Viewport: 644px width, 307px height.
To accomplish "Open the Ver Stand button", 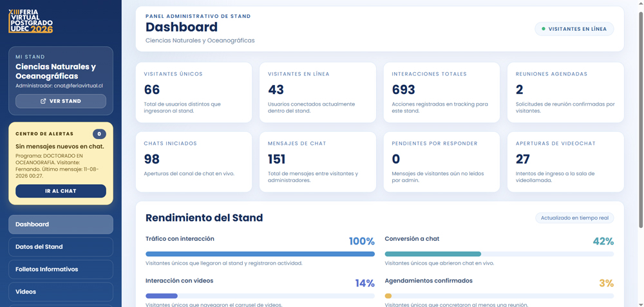I will click(x=61, y=101).
